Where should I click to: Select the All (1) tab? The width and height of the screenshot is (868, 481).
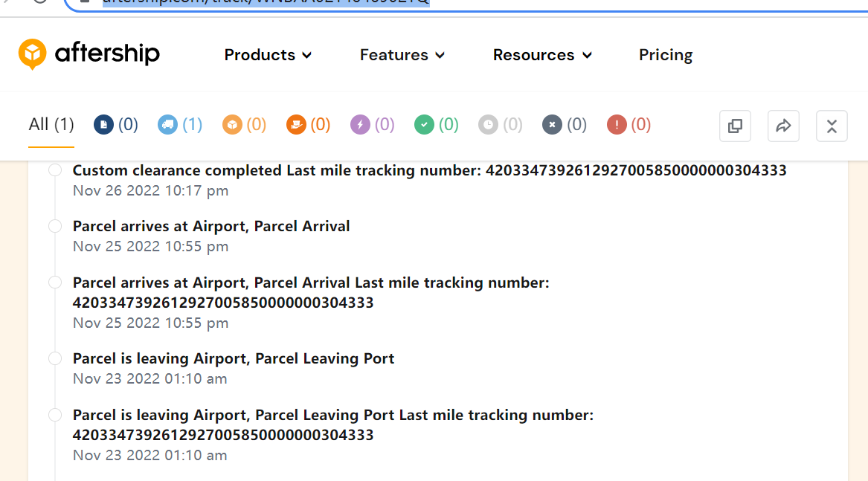[x=51, y=124]
